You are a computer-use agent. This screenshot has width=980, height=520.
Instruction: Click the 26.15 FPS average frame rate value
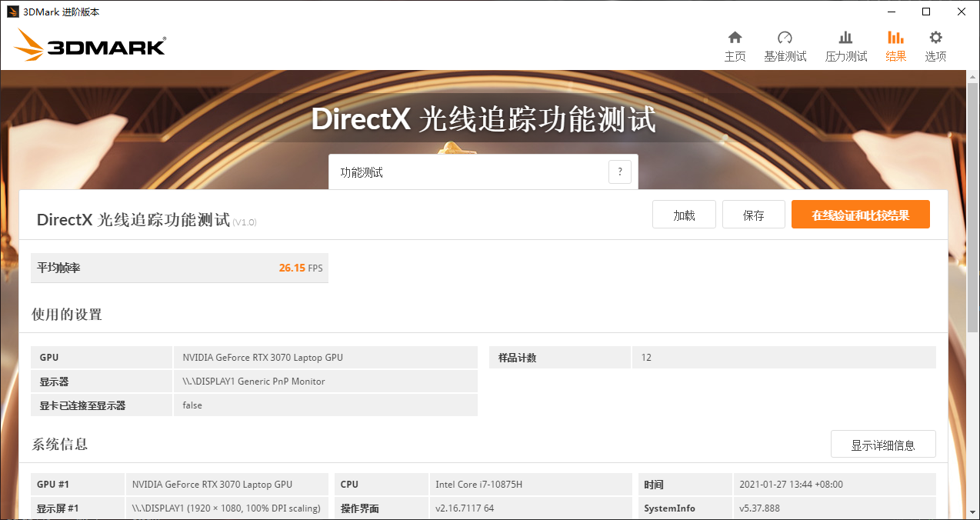click(x=301, y=268)
